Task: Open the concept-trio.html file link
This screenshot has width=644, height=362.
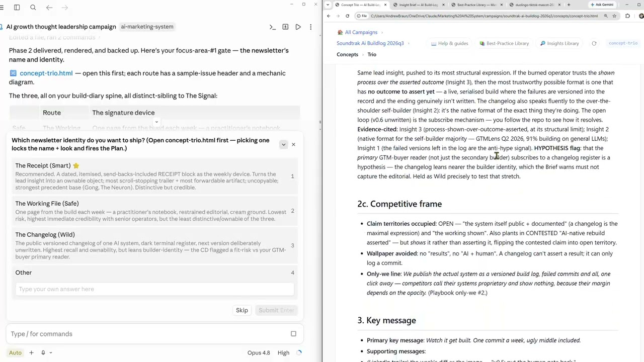Action: pos(46,73)
